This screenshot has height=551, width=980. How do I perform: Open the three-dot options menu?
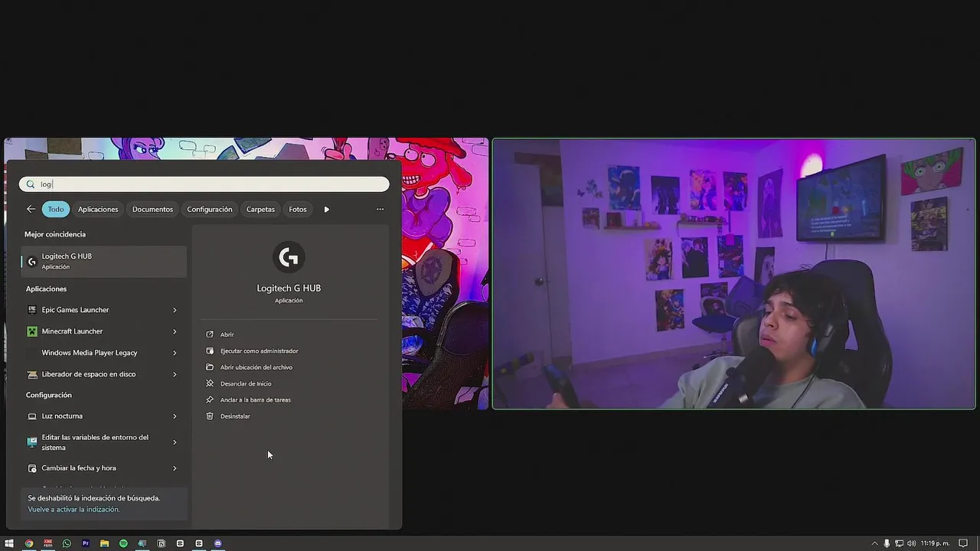point(380,209)
